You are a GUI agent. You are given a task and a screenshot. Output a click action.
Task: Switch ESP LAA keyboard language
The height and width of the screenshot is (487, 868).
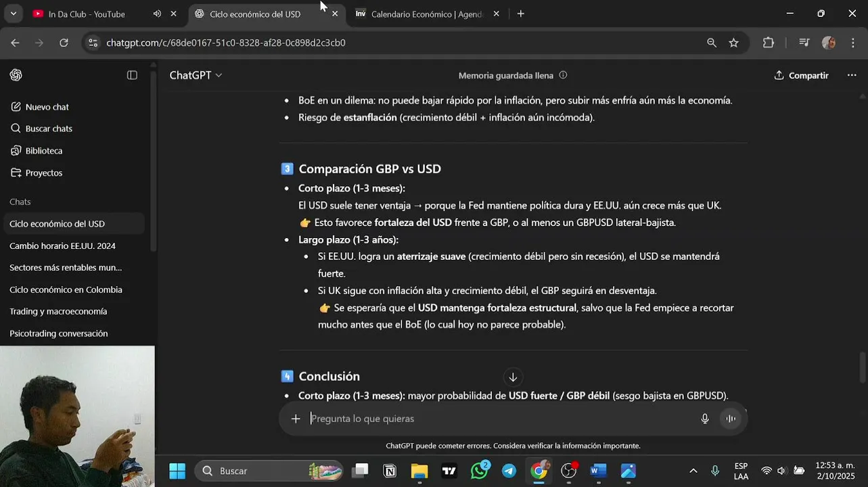(x=741, y=471)
